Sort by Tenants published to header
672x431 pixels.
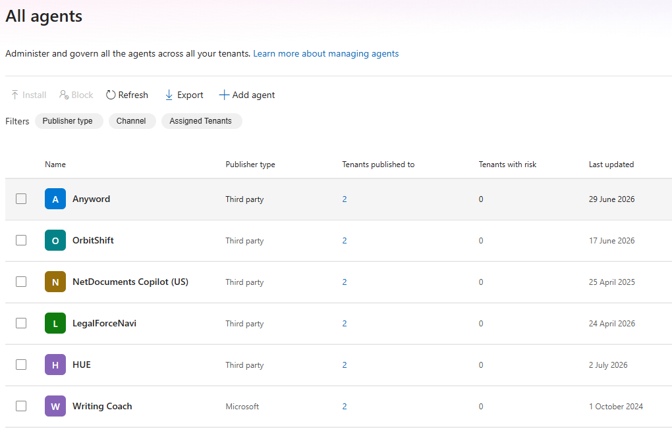[378, 165]
